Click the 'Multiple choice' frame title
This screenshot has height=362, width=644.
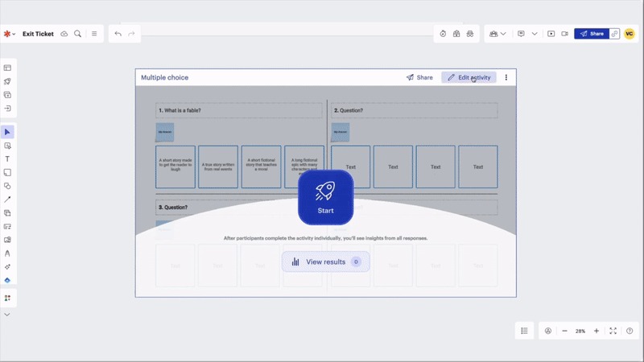click(x=165, y=77)
